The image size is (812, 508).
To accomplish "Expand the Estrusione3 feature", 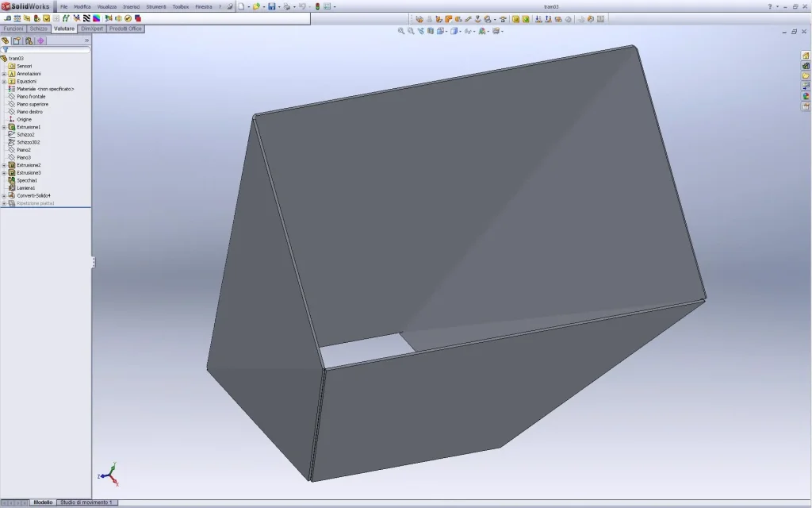I will pos(4,172).
